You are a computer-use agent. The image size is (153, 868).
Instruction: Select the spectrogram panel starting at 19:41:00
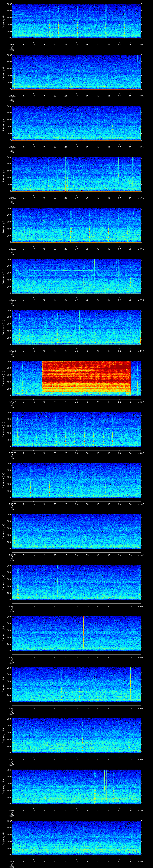(77, 531)
